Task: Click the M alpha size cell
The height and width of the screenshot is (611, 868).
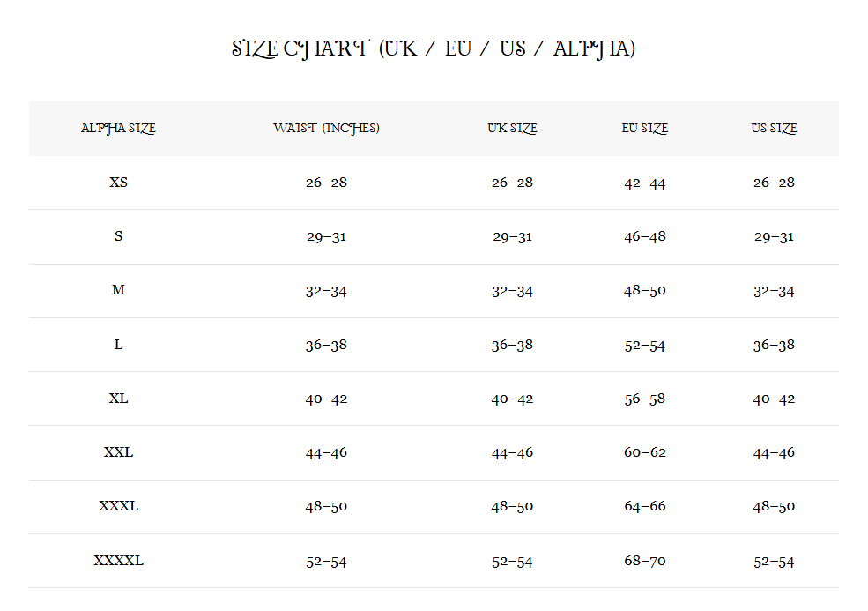Action: [118, 290]
